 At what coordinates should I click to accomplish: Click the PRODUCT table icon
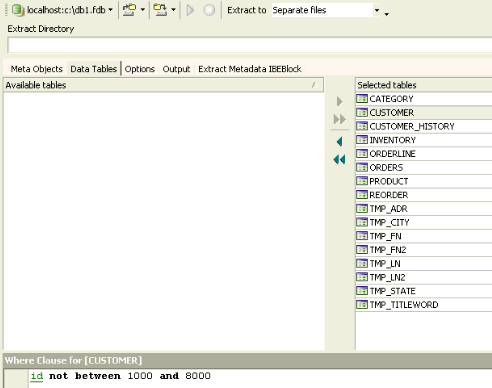(362, 181)
